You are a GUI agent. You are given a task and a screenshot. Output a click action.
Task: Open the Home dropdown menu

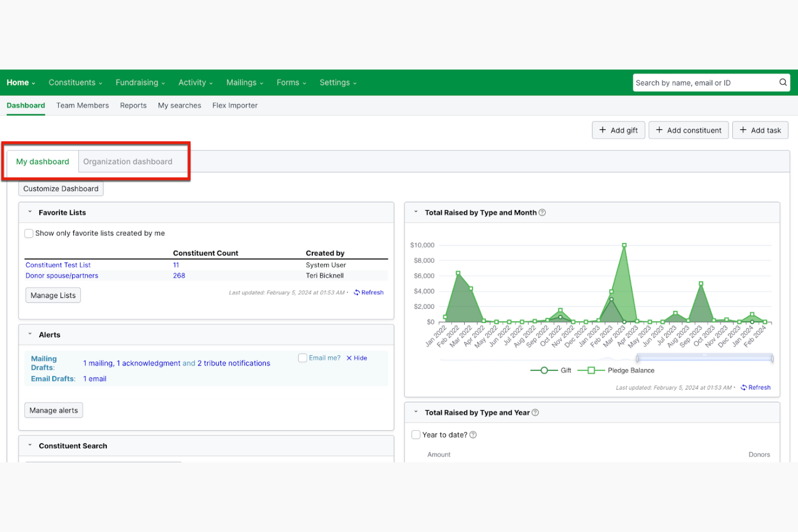pos(21,82)
